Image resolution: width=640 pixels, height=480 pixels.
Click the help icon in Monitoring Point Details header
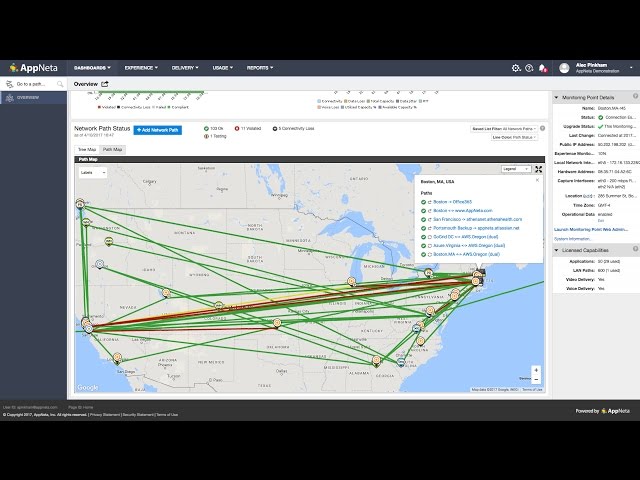[636, 96]
